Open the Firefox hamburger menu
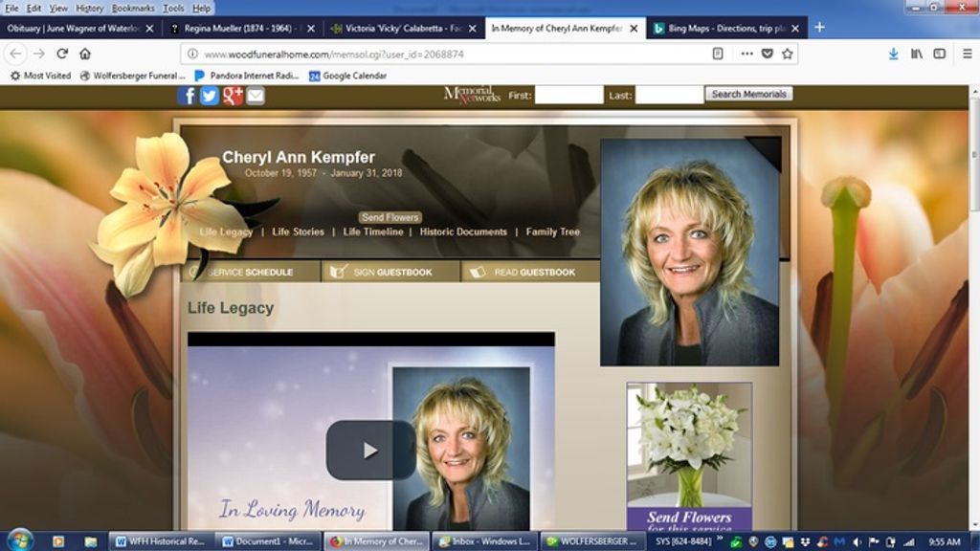 click(x=969, y=55)
